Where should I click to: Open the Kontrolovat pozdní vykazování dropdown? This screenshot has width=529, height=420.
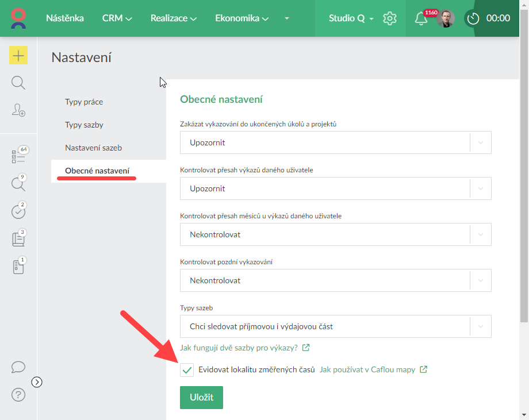tap(335, 280)
